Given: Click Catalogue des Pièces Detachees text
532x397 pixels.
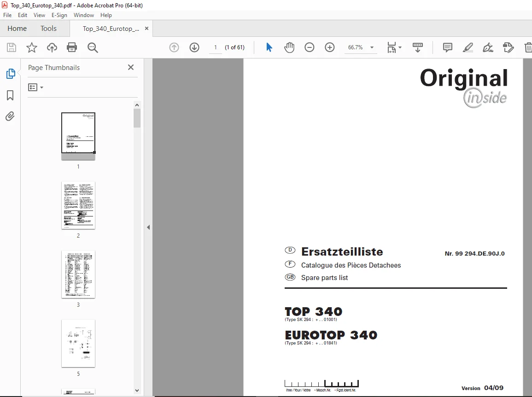Looking at the screenshot, I should coord(351,265).
